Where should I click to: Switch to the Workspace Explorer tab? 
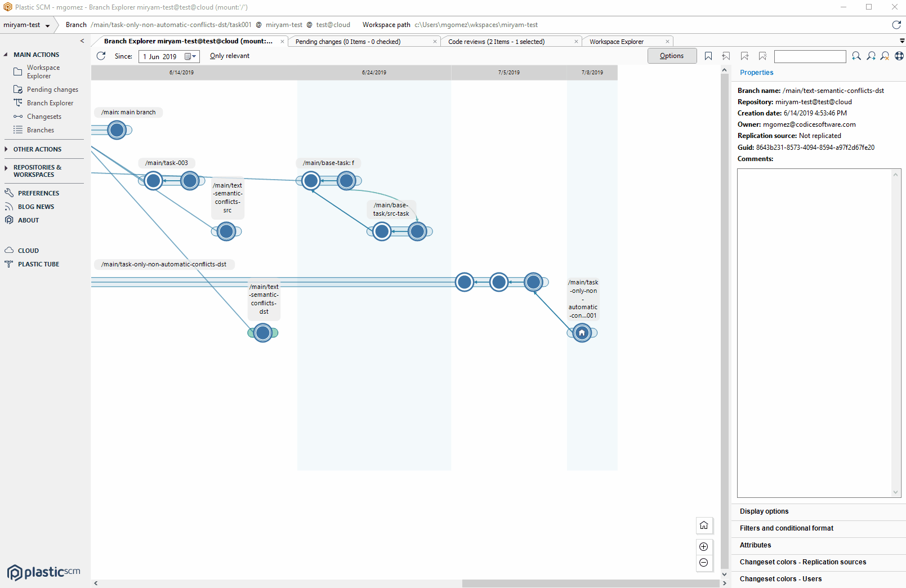click(x=617, y=41)
